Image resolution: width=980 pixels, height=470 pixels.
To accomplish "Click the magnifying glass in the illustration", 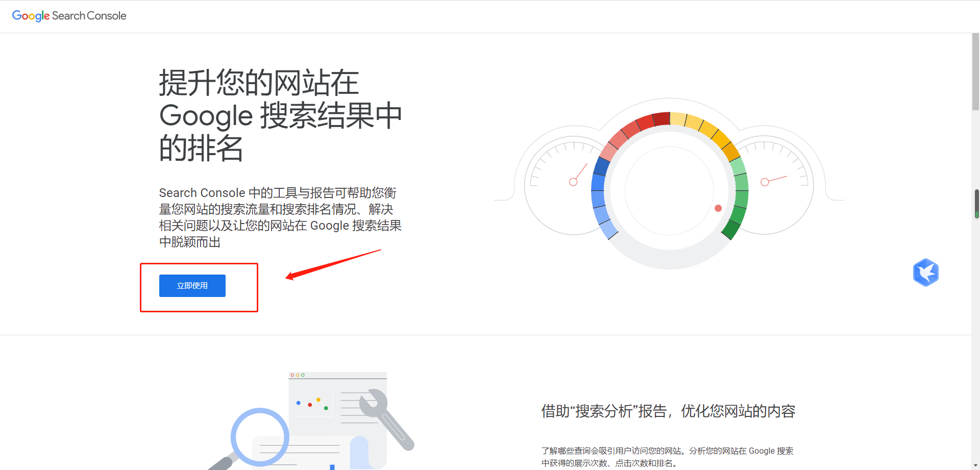I will [260, 436].
